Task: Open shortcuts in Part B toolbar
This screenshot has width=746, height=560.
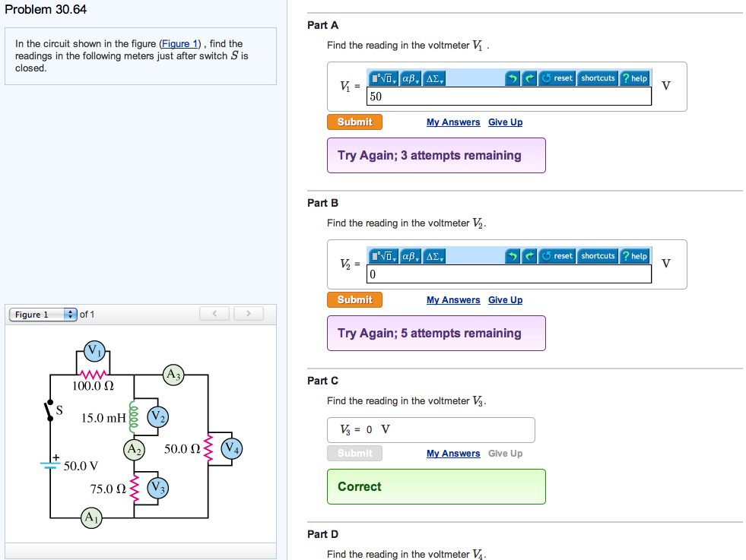Action: pos(598,256)
